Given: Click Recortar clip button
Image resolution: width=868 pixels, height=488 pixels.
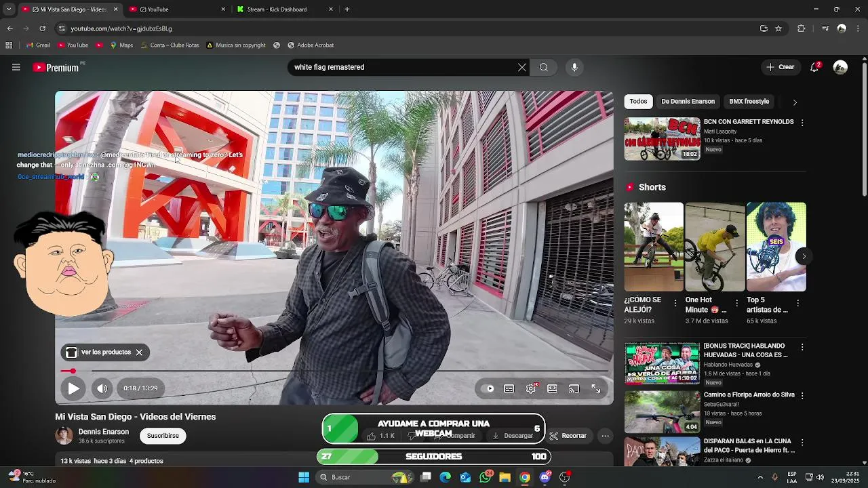Looking at the screenshot, I should 568,436.
